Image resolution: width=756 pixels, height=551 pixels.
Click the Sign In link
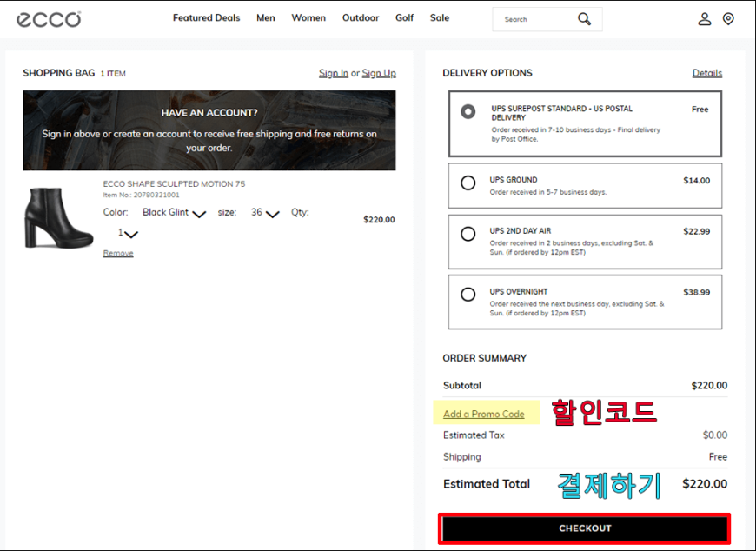[x=333, y=73]
